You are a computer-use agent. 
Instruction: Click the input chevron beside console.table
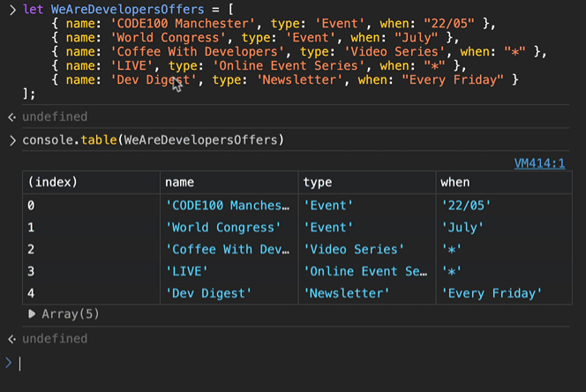click(12, 140)
